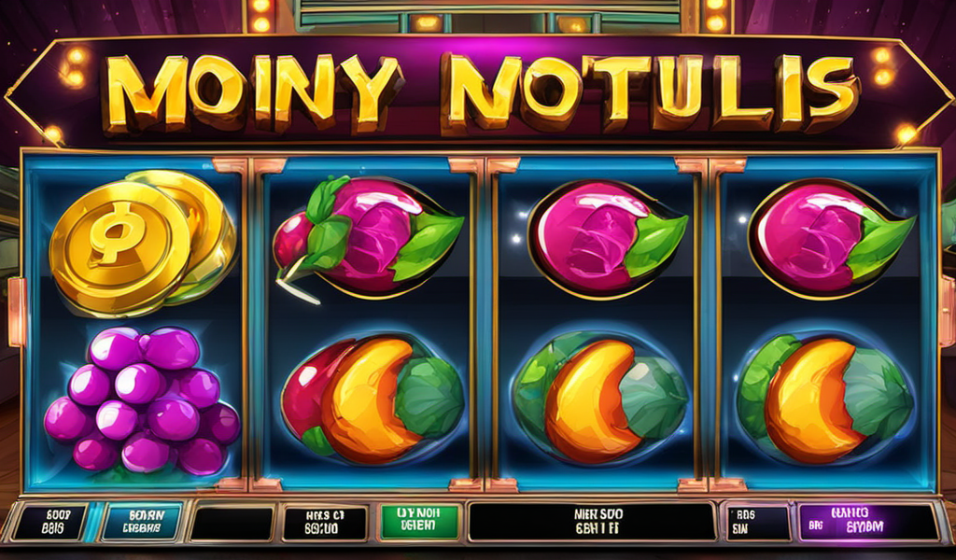
Task: Click the pink fruit with stem on second reel
Action: (x=367, y=236)
